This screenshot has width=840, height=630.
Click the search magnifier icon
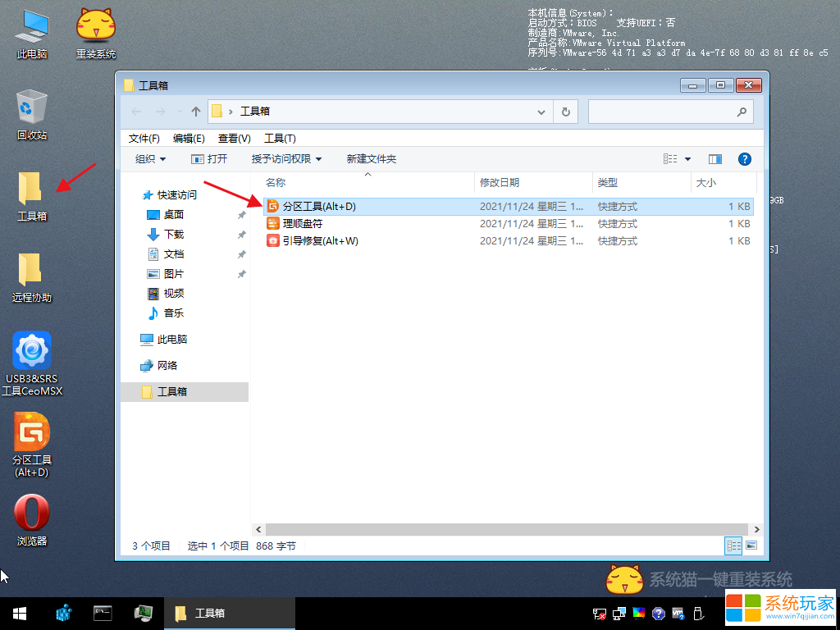[x=742, y=112]
